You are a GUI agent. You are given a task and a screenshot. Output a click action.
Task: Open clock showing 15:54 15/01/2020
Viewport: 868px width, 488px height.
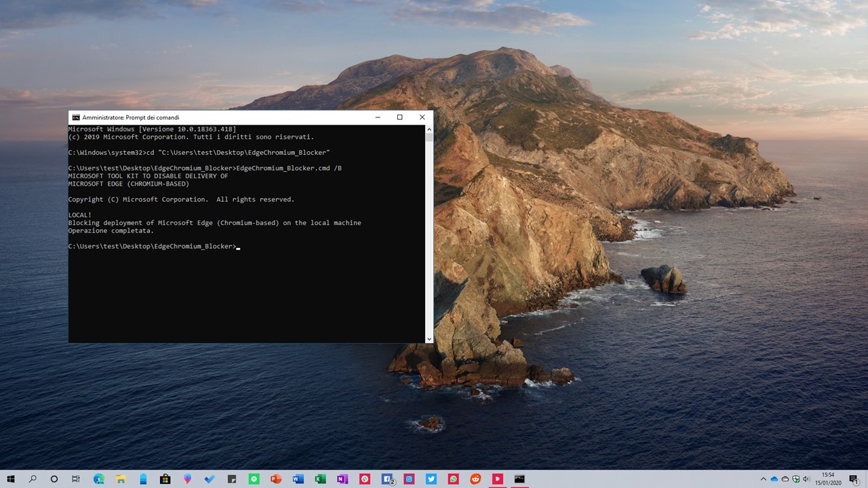(x=828, y=479)
